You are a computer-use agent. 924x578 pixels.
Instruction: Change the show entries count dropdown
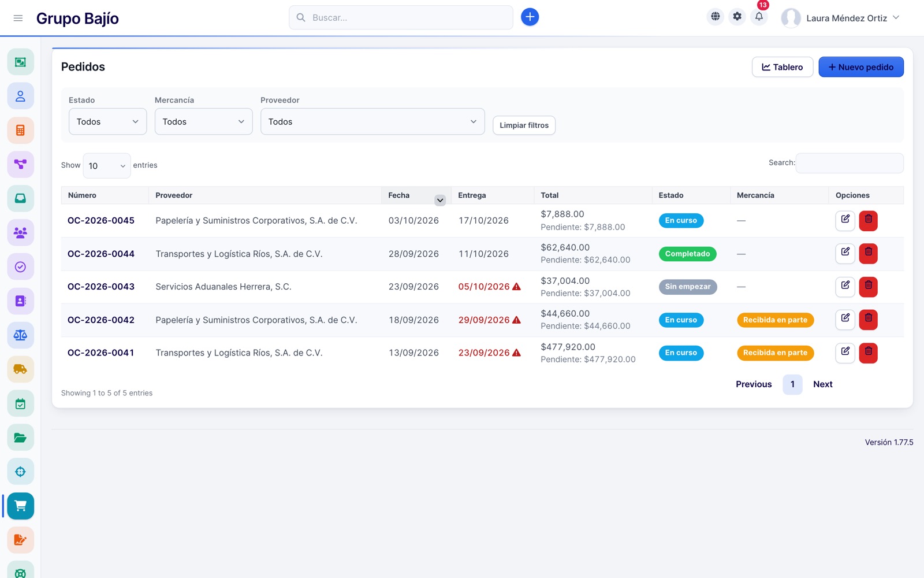[x=107, y=166]
